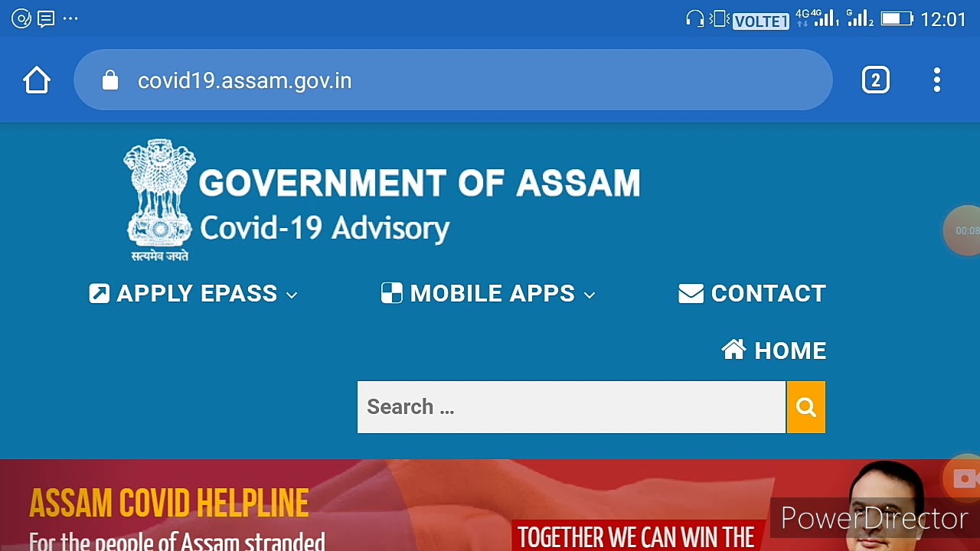
Task: Tap the covid19.assam.gov.in address bar
Action: tap(453, 80)
